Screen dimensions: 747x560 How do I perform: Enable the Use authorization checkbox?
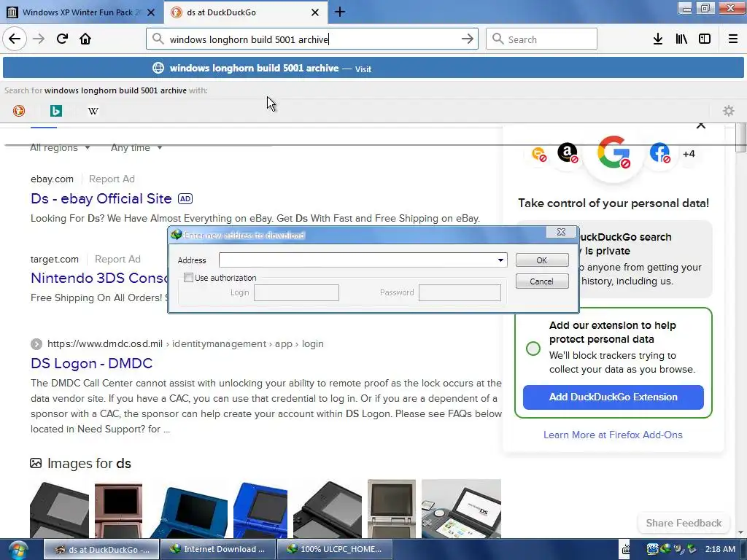189,278
